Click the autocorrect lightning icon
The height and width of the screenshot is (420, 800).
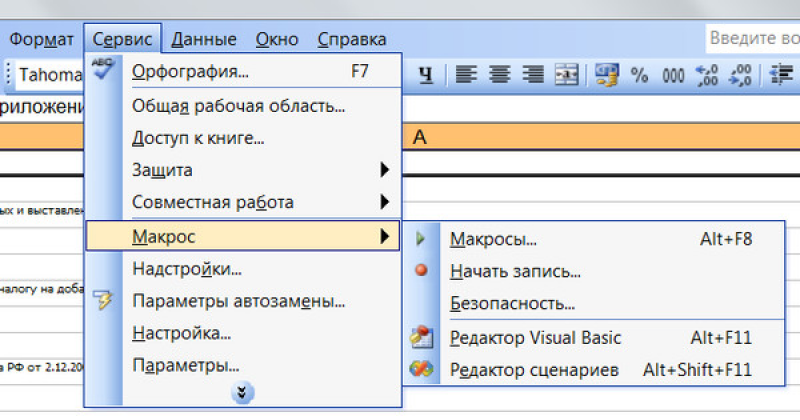[104, 300]
